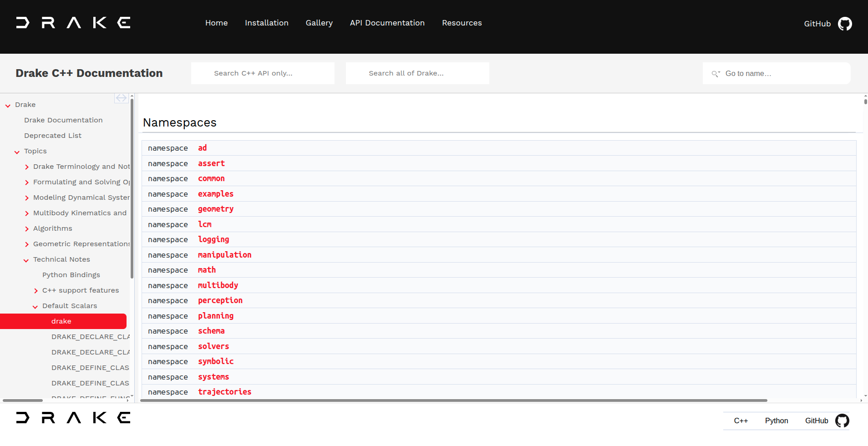
Task: Expand Drake Terminology and Notation node
Action: pos(27,167)
